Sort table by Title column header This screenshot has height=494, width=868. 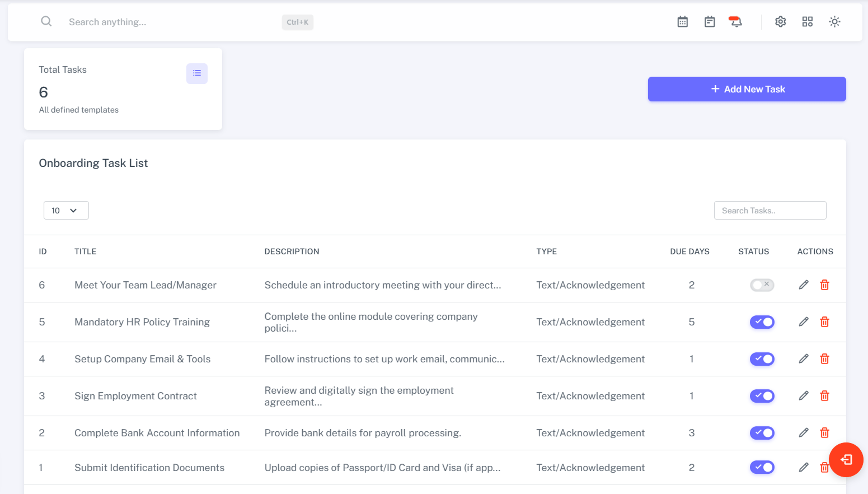tap(86, 251)
